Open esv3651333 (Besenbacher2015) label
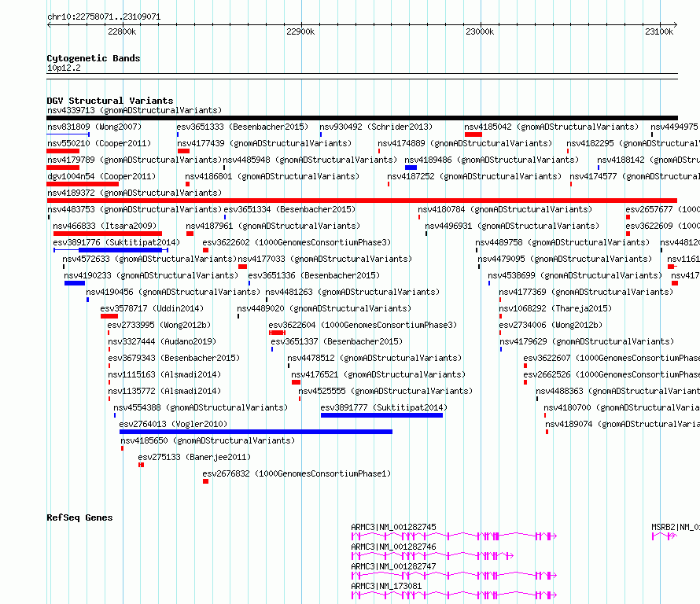The height and width of the screenshot is (604, 700). click(242, 127)
